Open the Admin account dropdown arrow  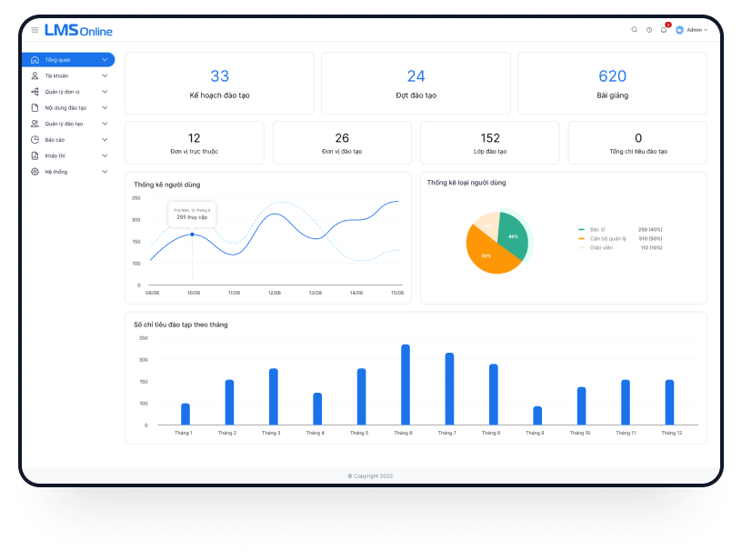(x=706, y=30)
